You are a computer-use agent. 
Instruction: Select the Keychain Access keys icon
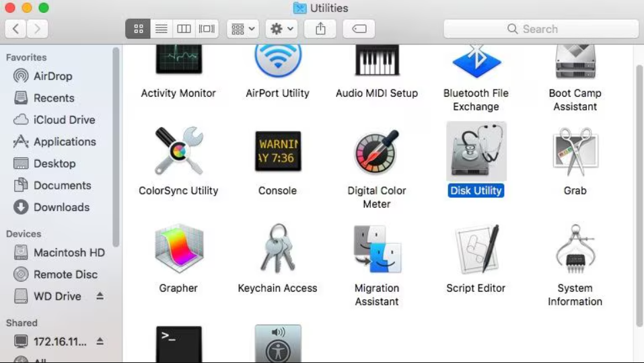tap(278, 248)
